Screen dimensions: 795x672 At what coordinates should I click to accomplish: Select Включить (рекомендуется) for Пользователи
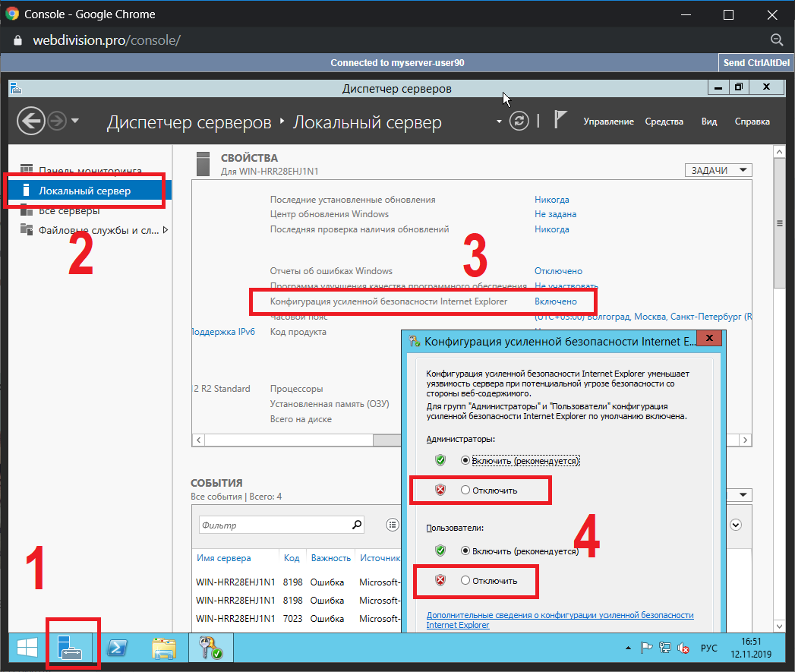(x=465, y=551)
